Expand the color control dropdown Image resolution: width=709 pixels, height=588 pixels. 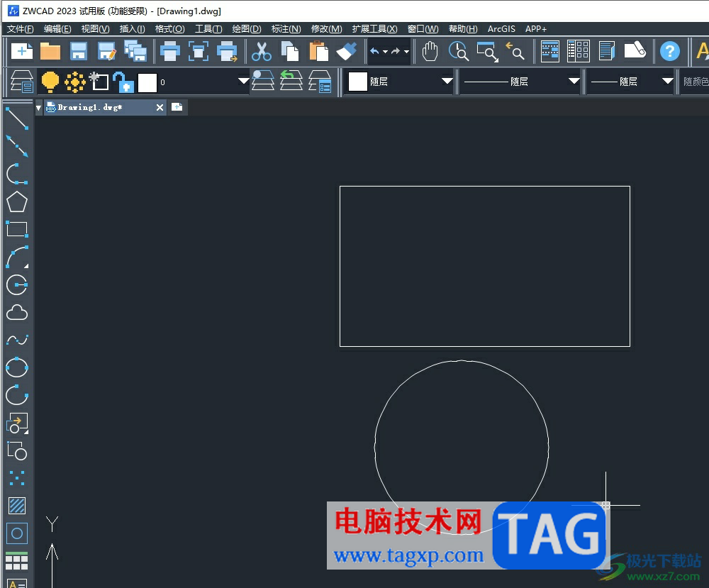447,82
